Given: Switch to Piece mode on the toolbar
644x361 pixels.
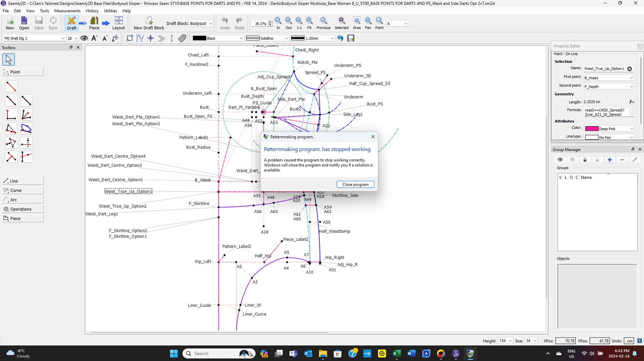Looking at the screenshot, I should [x=94, y=23].
